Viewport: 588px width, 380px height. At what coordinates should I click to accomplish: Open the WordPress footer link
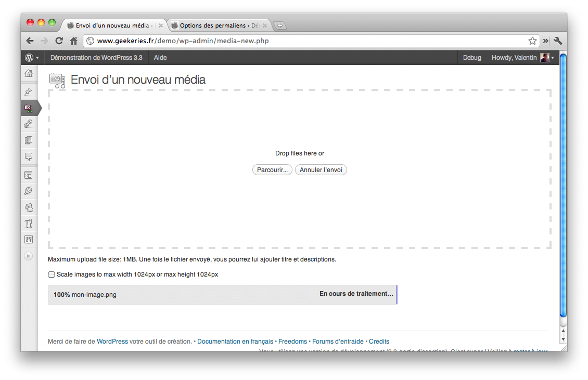click(x=112, y=342)
